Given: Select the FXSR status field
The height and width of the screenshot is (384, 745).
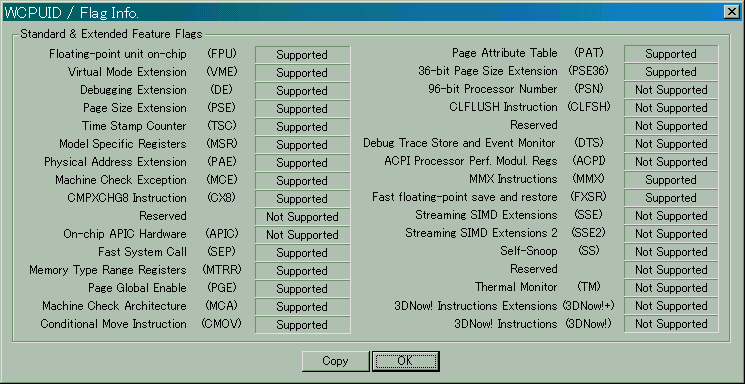Looking at the screenshot, I should tap(671, 198).
